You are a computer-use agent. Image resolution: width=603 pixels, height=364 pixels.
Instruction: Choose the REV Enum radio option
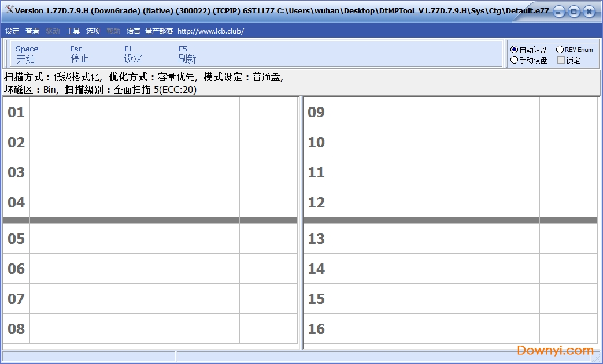pos(560,50)
